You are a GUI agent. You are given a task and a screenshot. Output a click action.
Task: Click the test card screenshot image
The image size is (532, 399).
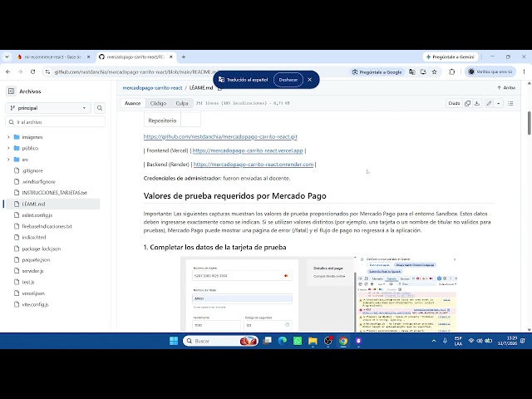click(319, 293)
